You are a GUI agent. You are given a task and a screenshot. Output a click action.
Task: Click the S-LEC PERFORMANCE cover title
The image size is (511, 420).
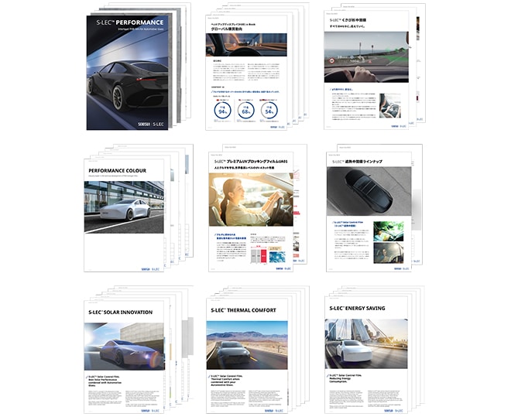click(x=130, y=22)
